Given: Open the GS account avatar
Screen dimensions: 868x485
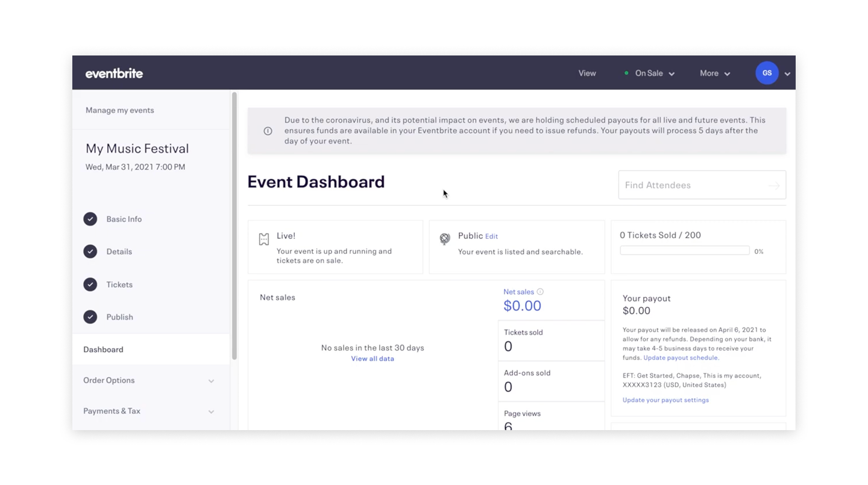Looking at the screenshot, I should 767,73.
